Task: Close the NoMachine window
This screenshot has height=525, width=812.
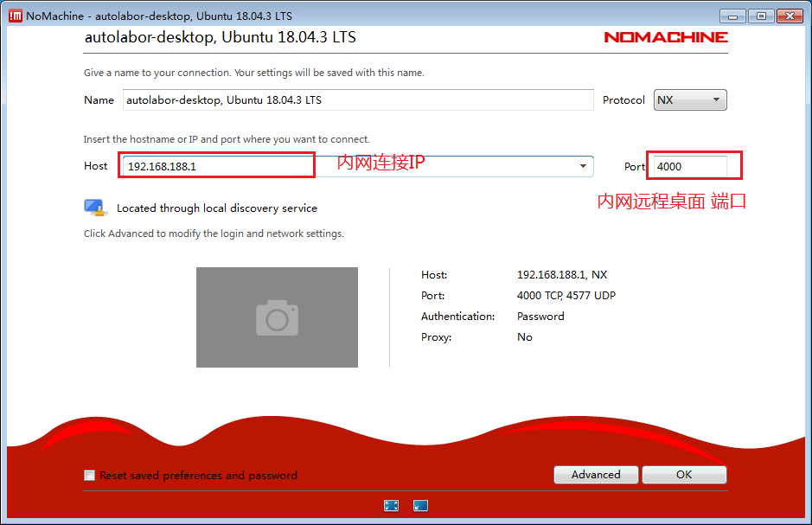Action: point(789,16)
